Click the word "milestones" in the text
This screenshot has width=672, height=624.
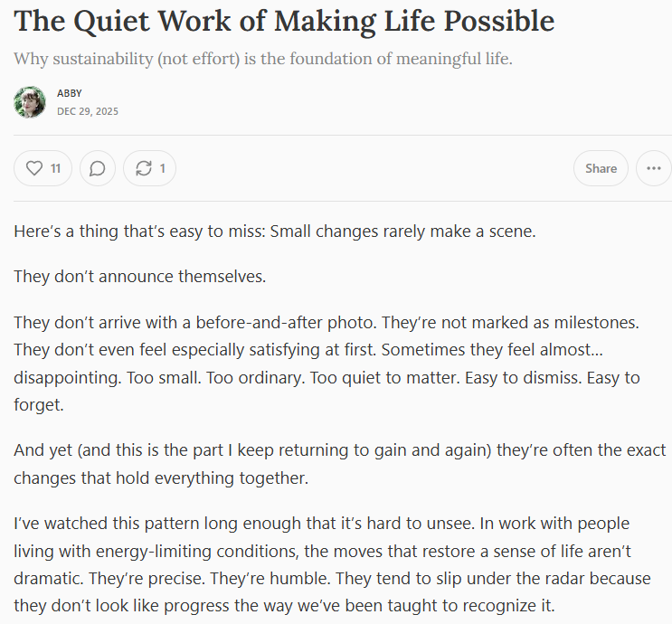598,322
